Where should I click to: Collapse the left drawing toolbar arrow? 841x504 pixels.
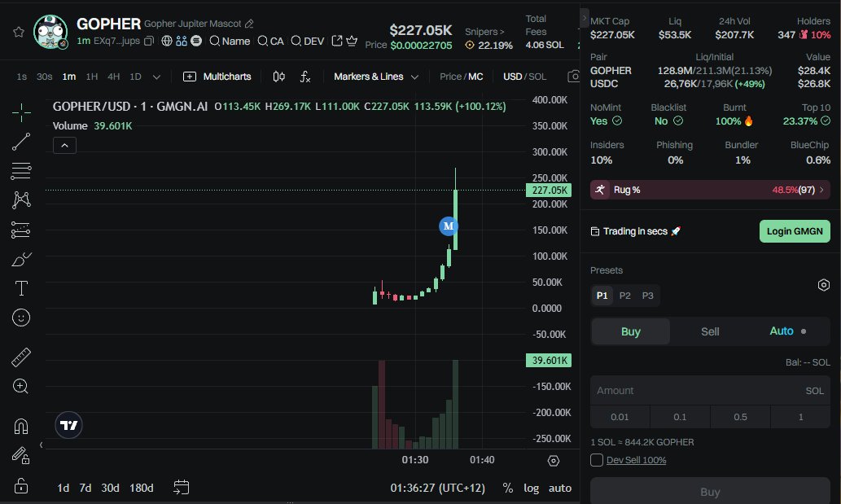pos(42,445)
